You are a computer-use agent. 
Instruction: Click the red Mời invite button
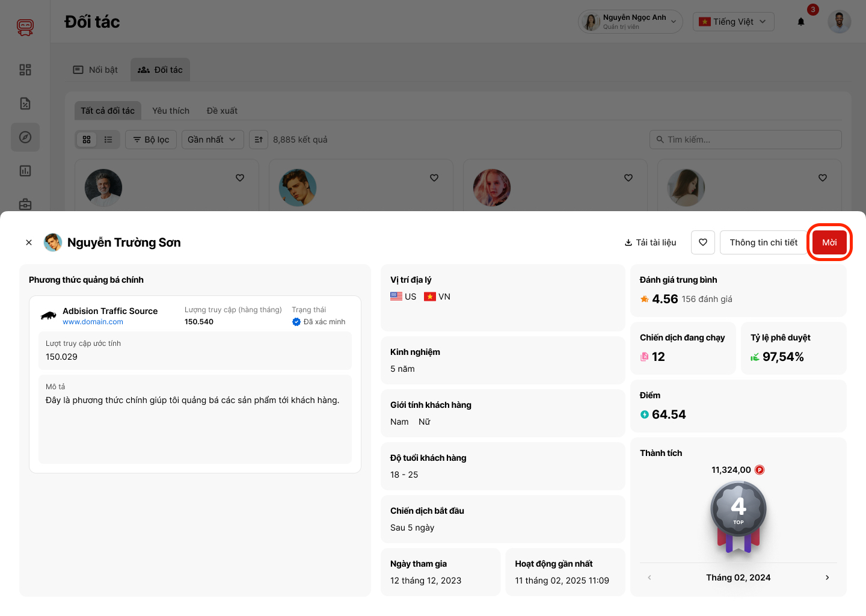pos(829,242)
